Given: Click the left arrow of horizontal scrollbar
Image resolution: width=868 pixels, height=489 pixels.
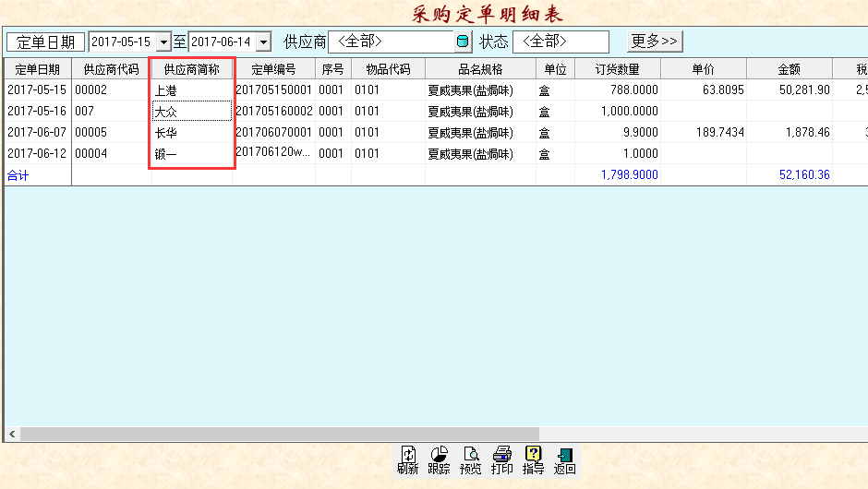Looking at the screenshot, I should point(12,435).
